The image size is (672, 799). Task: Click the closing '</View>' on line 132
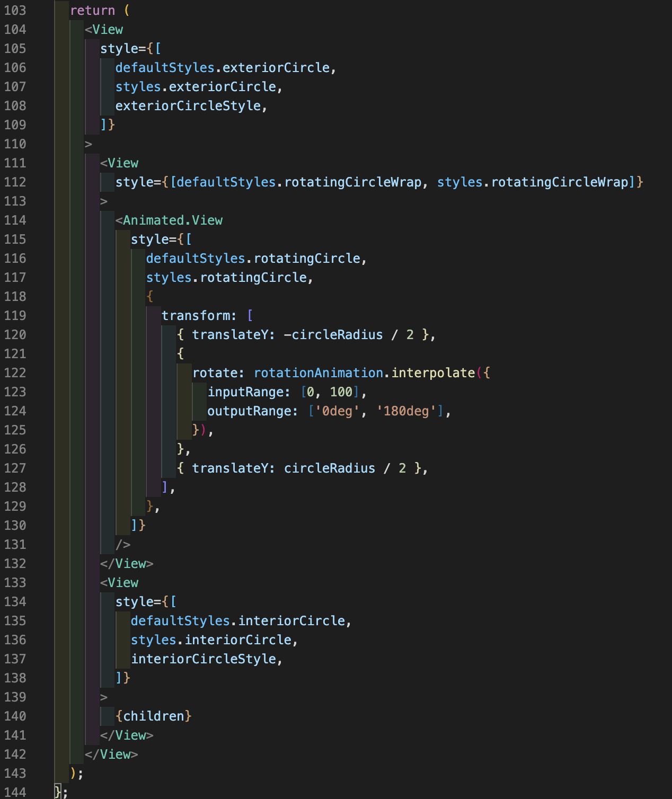tap(127, 563)
